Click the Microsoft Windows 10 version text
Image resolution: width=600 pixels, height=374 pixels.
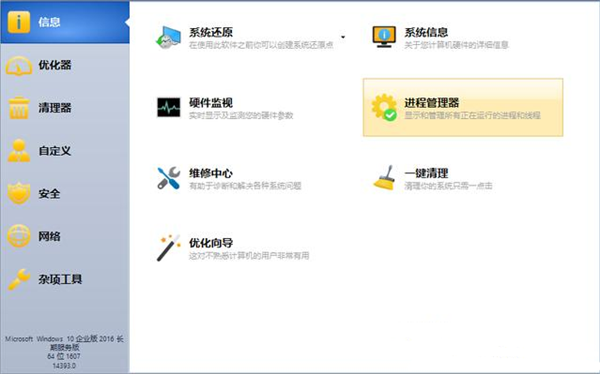tap(64, 343)
